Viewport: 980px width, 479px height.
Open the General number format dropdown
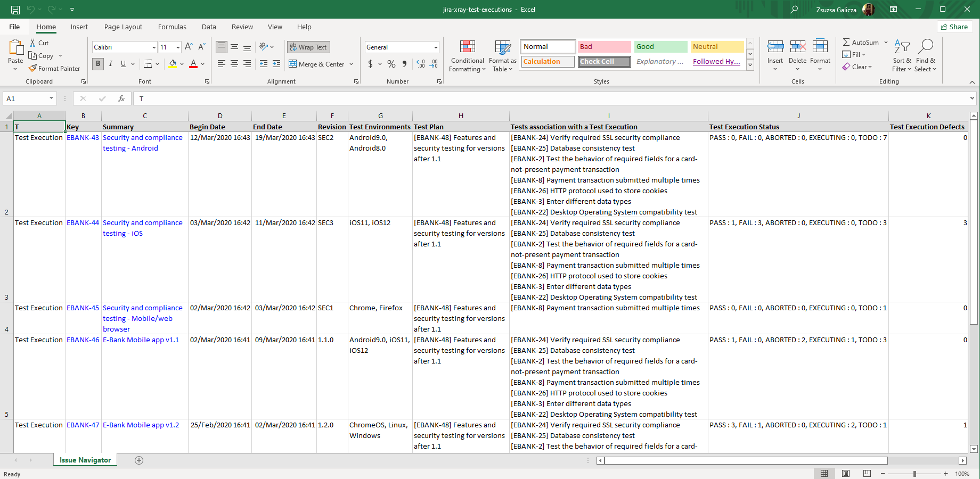tap(436, 47)
